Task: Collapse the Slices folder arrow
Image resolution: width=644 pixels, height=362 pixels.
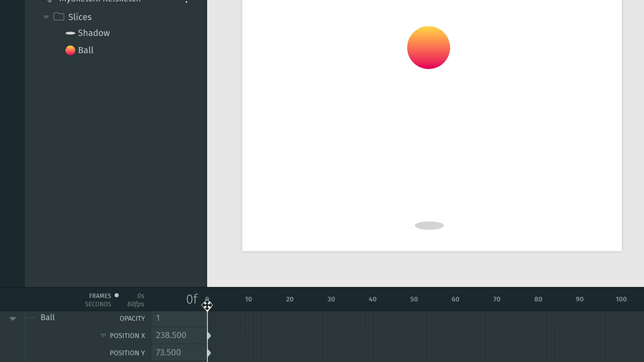Action: coord(46,17)
